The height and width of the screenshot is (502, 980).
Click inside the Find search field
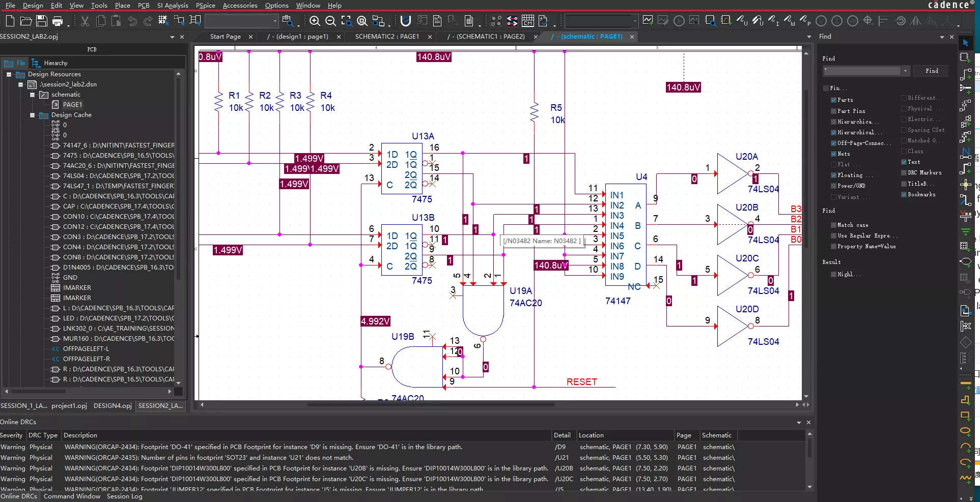[863, 71]
